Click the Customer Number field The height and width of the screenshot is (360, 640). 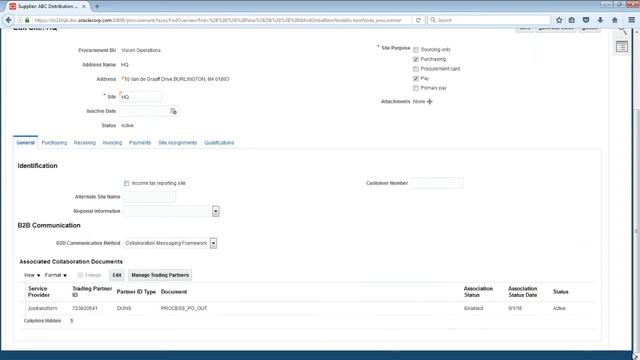tap(437, 183)
